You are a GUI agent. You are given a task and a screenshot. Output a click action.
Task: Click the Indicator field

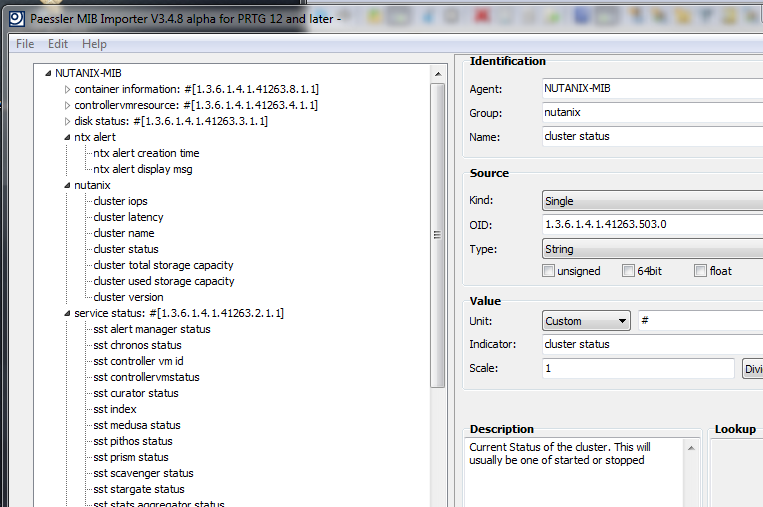[653, 344]
